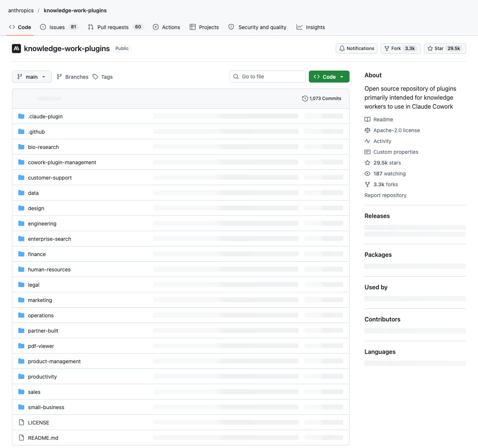
Task: View the 1,073 Commits history
Action: pos(322,99)
